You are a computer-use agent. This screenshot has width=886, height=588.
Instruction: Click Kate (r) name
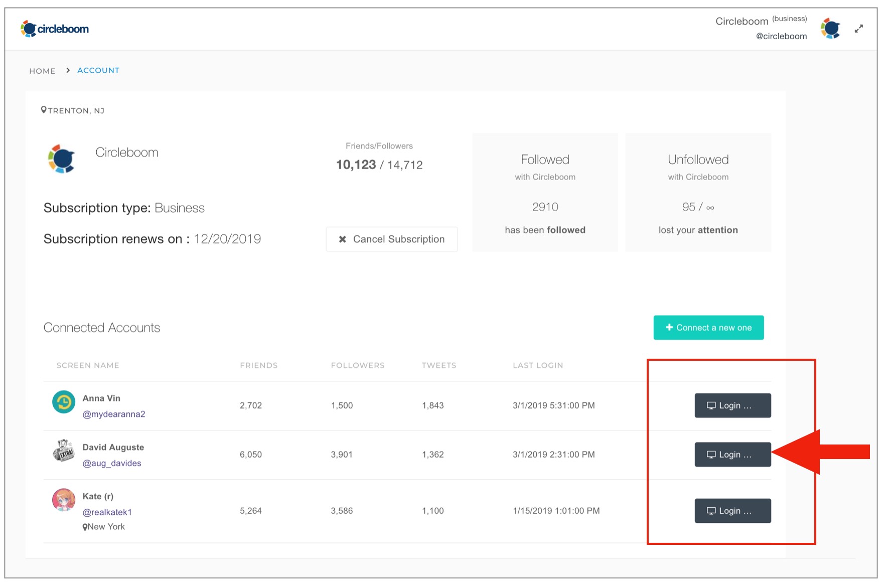click(98, 496)
